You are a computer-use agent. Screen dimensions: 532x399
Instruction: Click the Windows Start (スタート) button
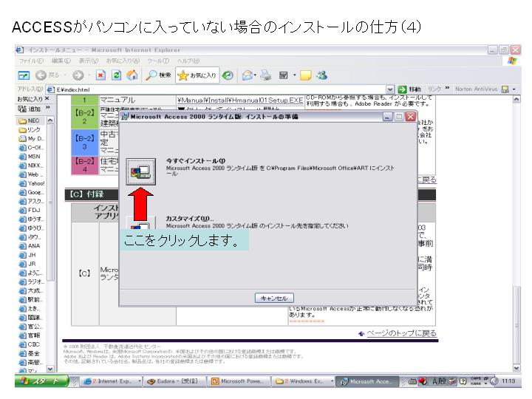pos(41,381)
